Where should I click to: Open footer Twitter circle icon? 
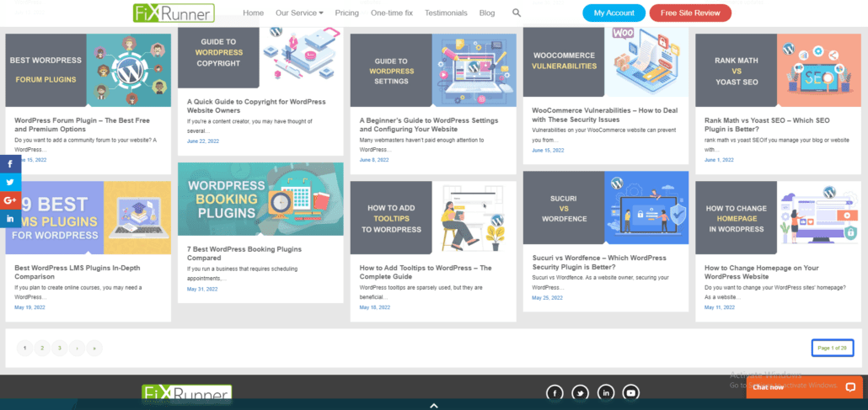(x=580, y=393)
